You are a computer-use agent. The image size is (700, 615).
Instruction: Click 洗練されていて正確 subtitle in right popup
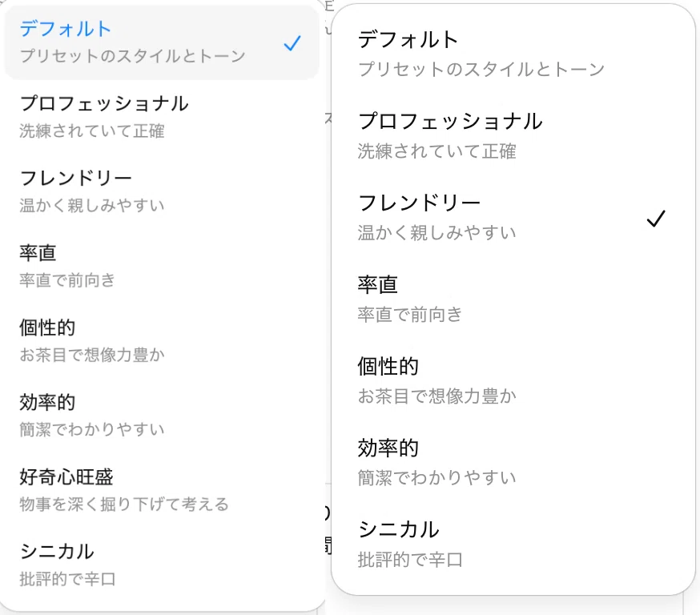pos(436,151)
